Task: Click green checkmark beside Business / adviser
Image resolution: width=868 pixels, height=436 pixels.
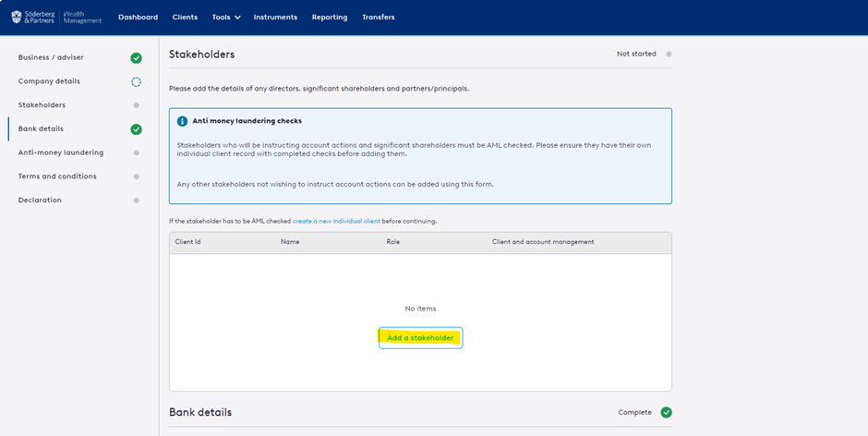Action: tap(136, 58)
